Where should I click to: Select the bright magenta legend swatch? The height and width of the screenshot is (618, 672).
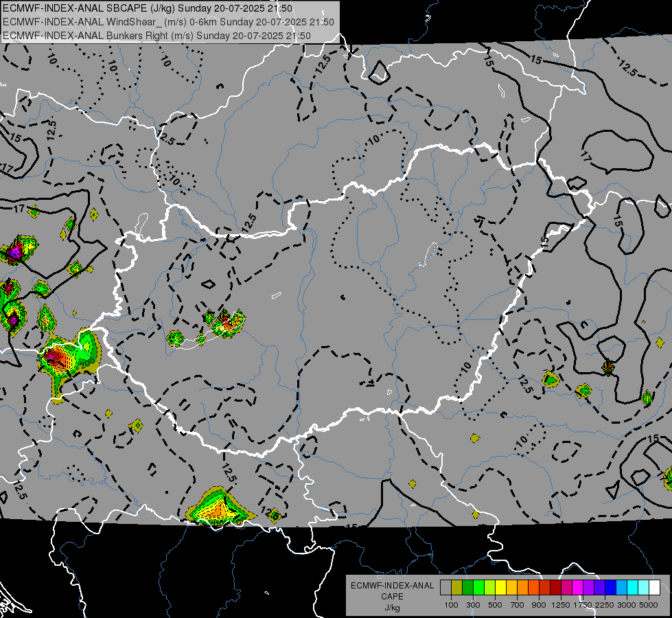[578, 587]
